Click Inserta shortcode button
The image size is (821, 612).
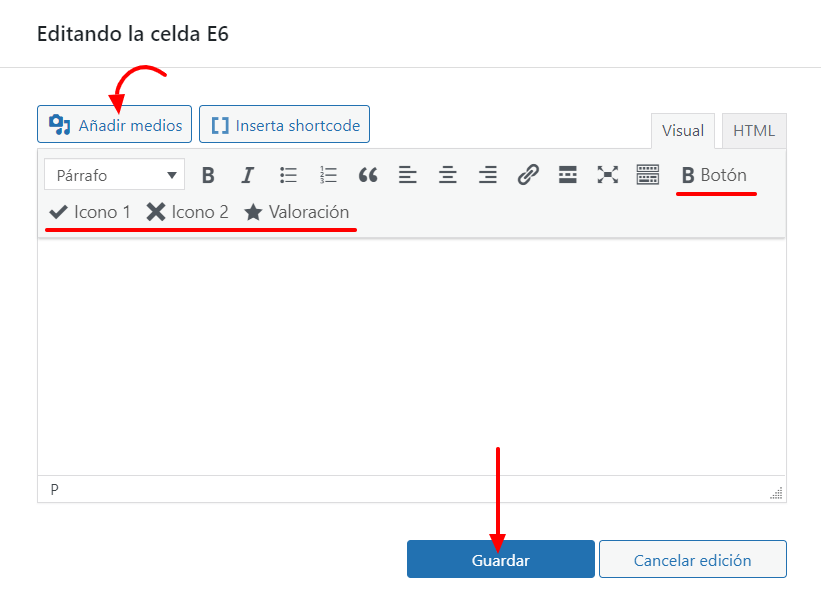[285, 125]
